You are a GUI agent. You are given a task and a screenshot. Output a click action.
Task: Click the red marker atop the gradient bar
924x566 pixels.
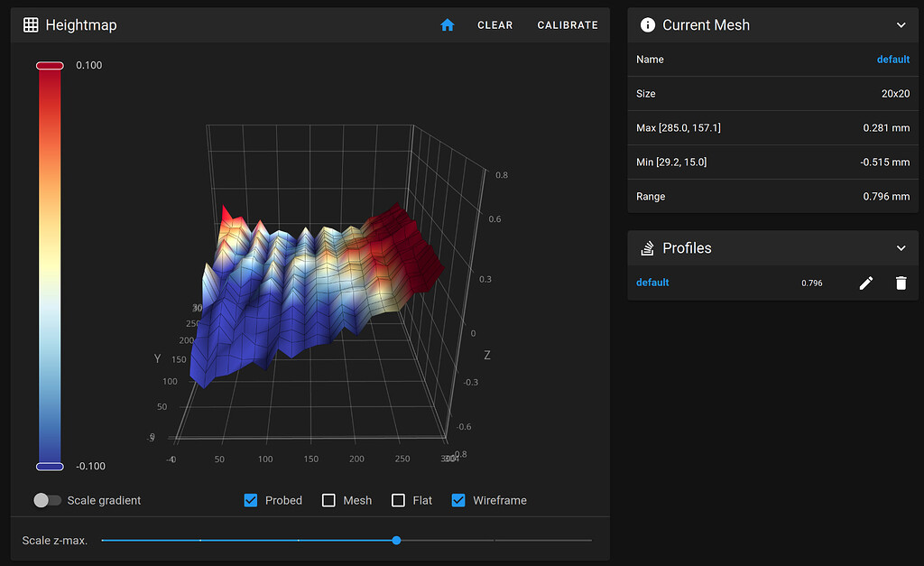[50, 65]
